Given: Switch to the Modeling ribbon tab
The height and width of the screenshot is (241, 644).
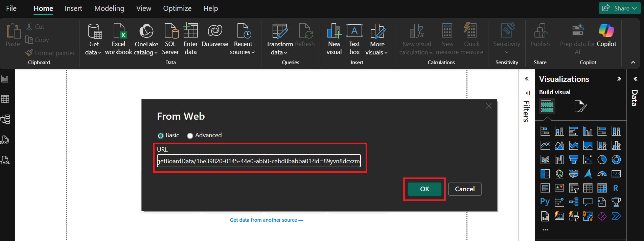Looking at the screenshot, I should pyautogui.click(x=109, y=8).
